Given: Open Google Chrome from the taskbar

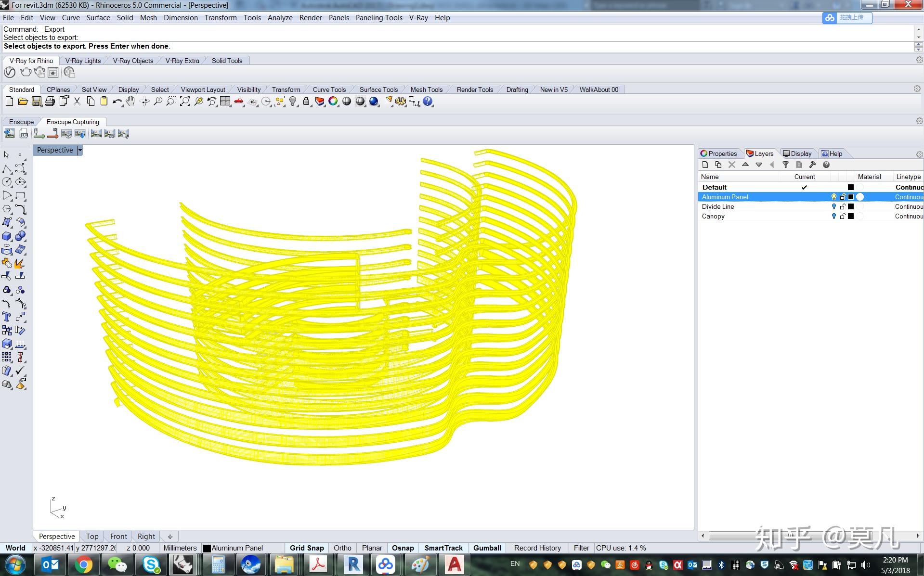Looking at the screenshot, I should pyautogui.click(x=83, y=564).
